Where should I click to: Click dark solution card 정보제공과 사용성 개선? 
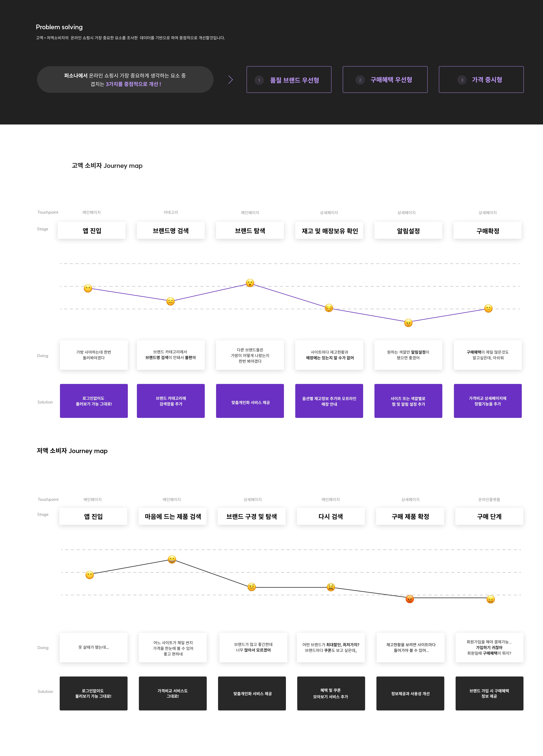[x=410, y=693]
